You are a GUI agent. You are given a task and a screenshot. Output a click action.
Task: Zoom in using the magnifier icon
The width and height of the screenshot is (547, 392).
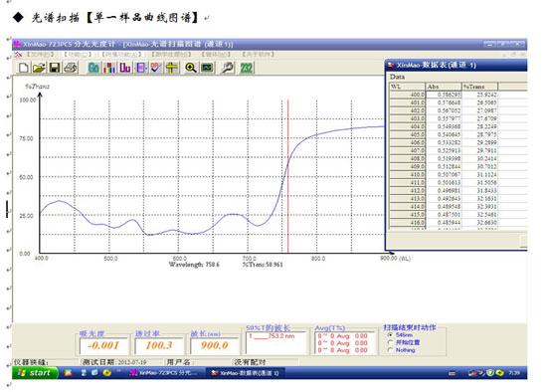(x=191, y=68)
